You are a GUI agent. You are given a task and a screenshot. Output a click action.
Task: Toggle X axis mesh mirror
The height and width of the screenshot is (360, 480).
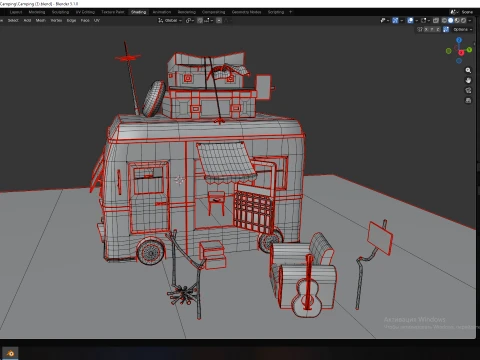[426, 29]
